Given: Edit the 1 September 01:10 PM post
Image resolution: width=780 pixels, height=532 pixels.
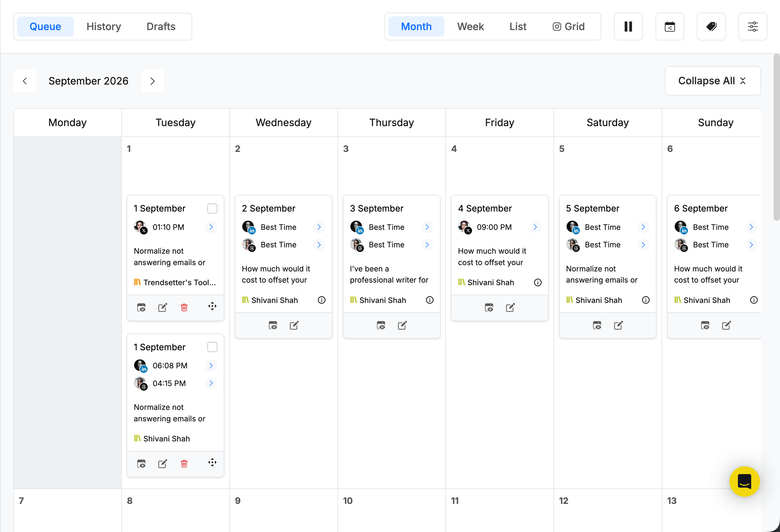Looking at the screenshot, I should click(162, 307).
